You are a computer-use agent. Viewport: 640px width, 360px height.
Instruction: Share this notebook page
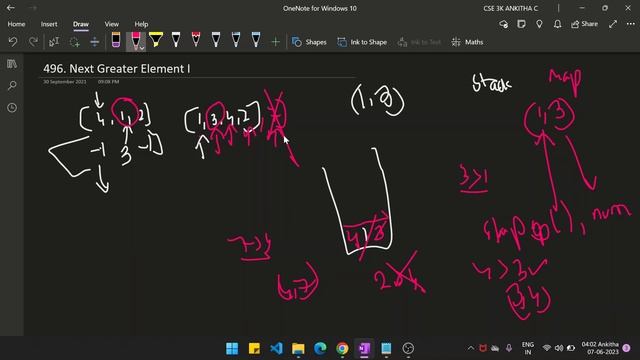point(584,24)
